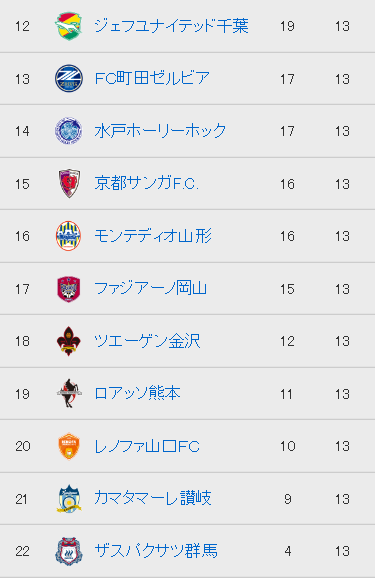Click the Mito HollyHock club logo
Screen dimensions: 375x578
click(69, 131)
